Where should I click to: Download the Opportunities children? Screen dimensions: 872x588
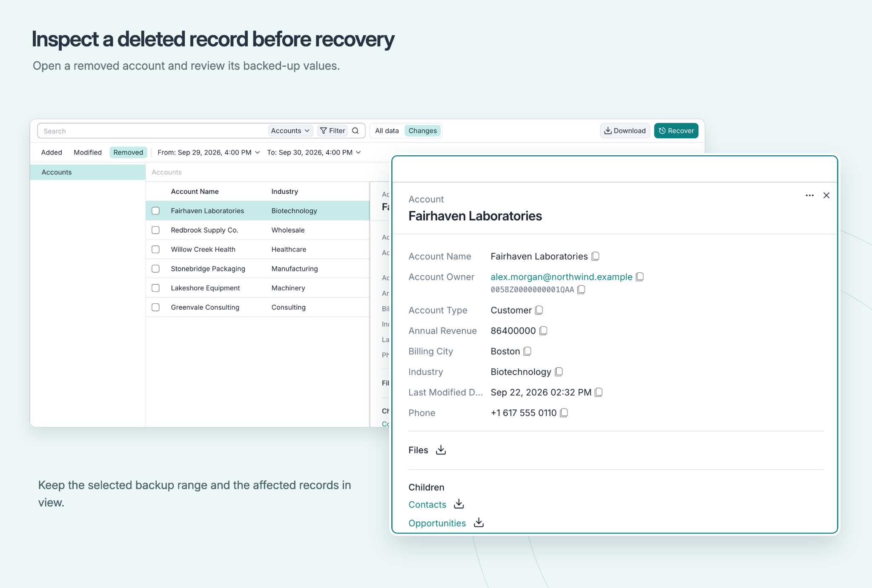(x=479, y=522)
